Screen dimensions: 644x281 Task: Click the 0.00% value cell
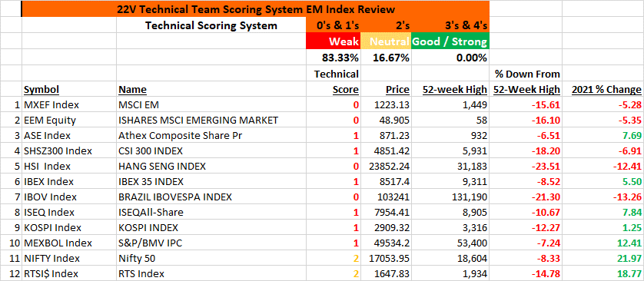pos(450,58)
